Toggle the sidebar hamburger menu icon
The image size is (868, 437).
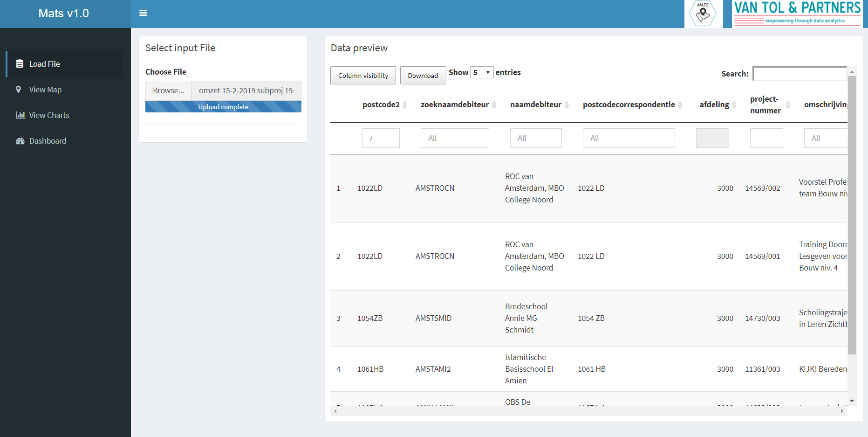(x=143, y=13)
